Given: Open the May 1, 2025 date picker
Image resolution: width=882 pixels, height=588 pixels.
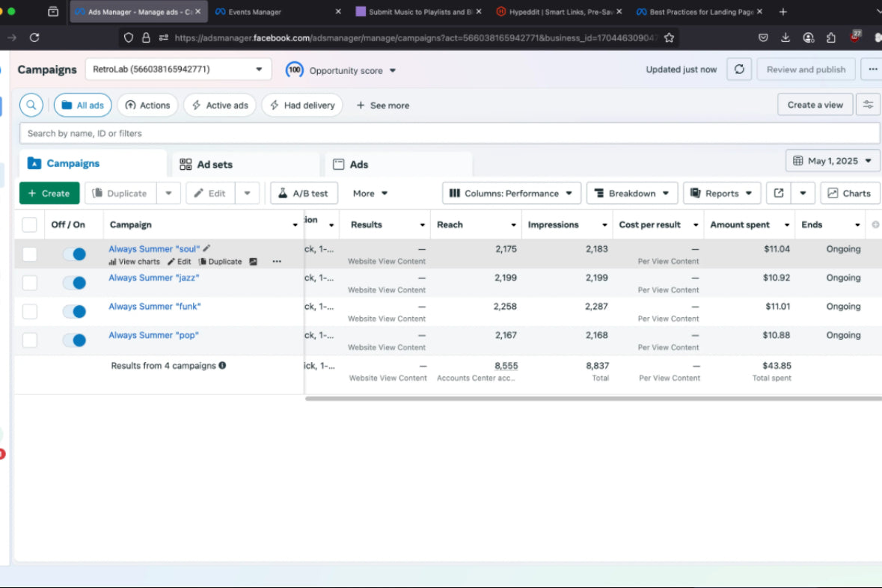Looking at the screenshot, I should click(x=833, y=161).
